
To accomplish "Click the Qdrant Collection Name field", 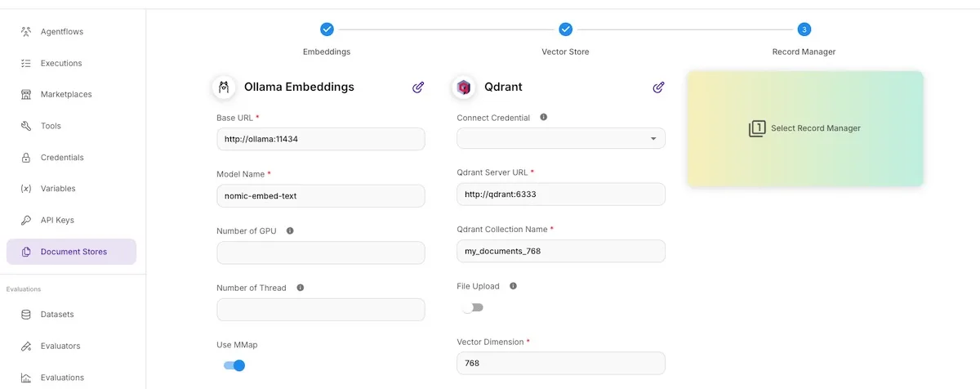I will coord(561,251).
